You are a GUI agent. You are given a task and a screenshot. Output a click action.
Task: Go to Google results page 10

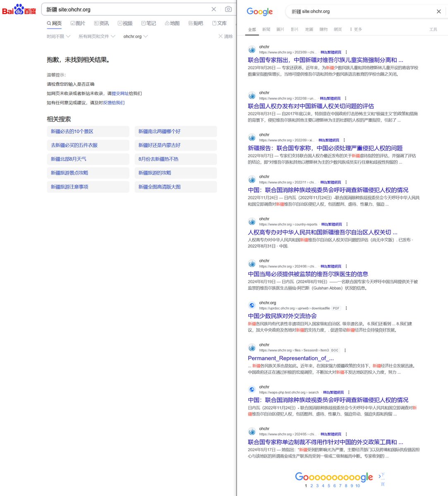pyautogui.click(x=357, y=486)
